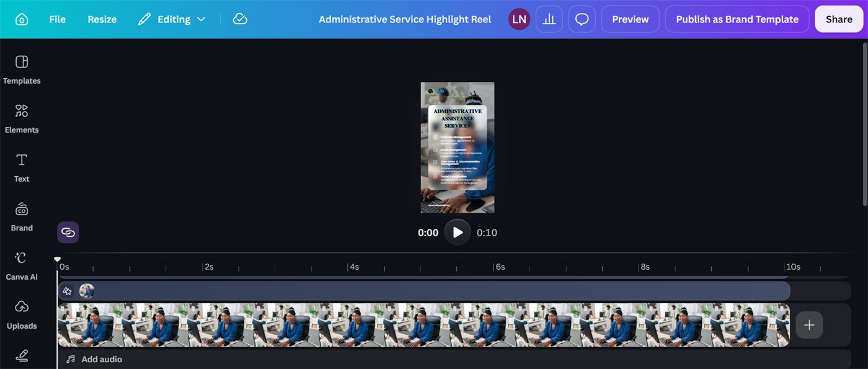Open the File menu
868x369 pixels.
point(57,19)
